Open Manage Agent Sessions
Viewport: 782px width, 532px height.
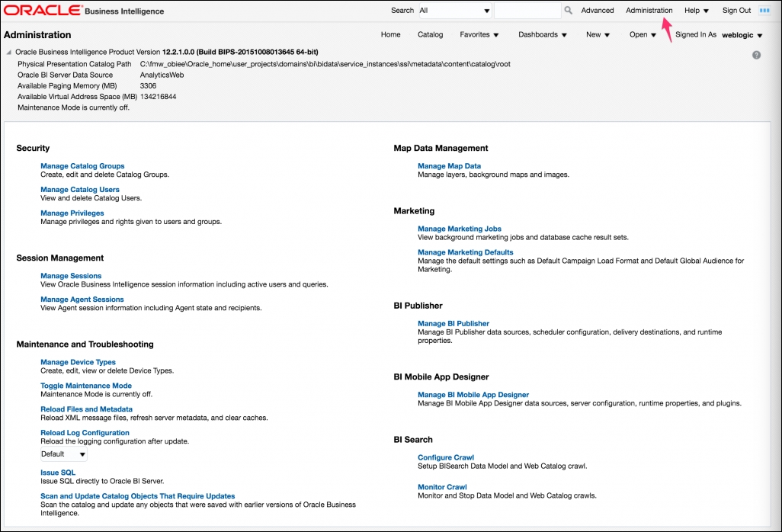(82, 300)
